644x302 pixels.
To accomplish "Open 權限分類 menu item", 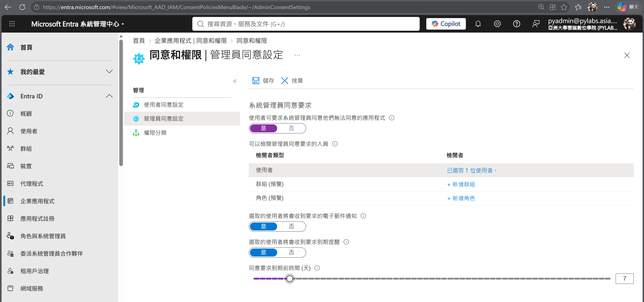I will coord(182,133).
